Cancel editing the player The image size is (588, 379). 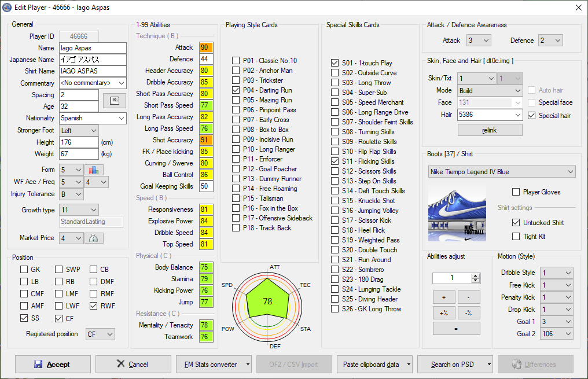tap(133, 364)
